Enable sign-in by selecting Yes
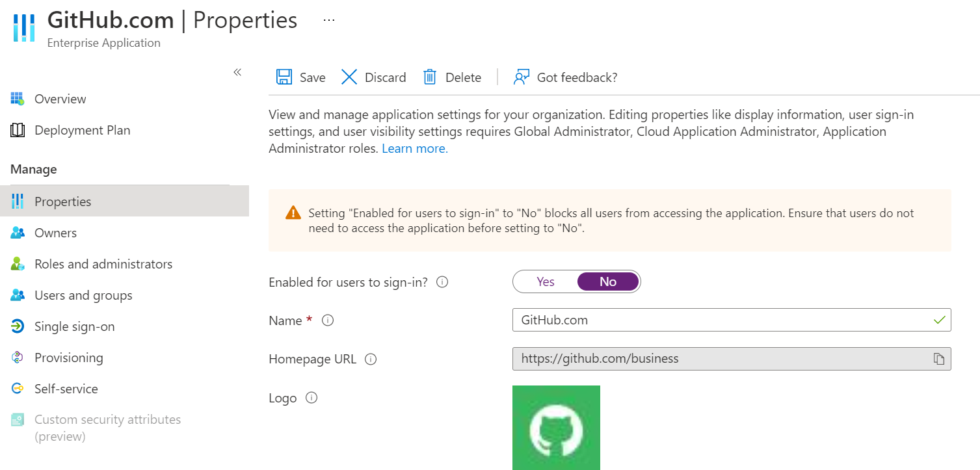This screenshot has width=980, height=470. tap(545, 281)
